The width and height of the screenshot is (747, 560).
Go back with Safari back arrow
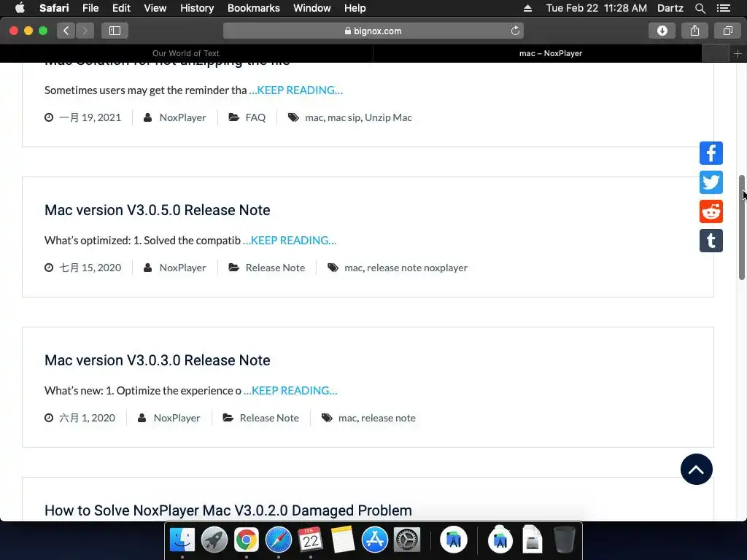click(66, 31)
